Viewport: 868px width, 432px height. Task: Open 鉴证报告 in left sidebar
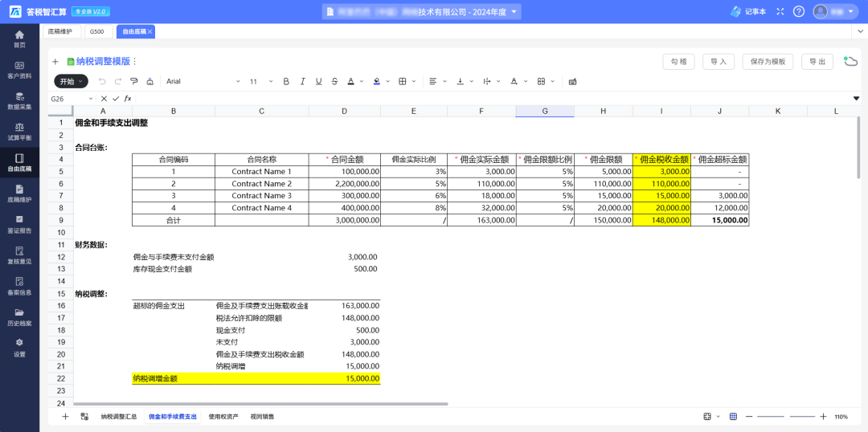click(19, 223)
